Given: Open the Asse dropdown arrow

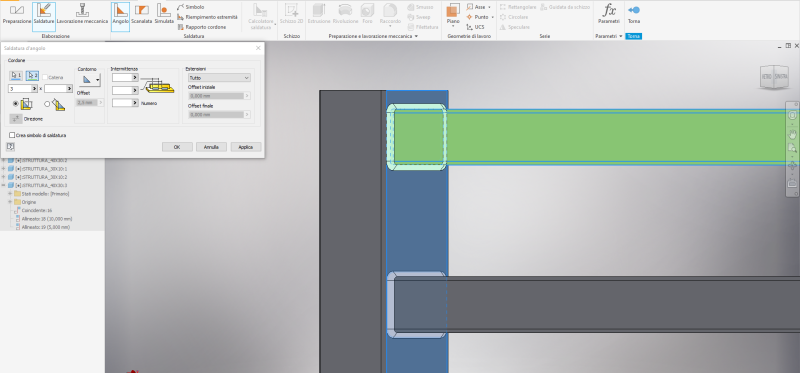Looking at the screenshot, I should point(489,7).
